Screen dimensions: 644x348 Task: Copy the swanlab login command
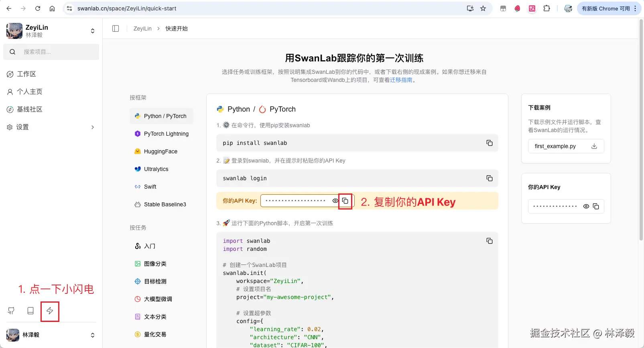point(490,178)
